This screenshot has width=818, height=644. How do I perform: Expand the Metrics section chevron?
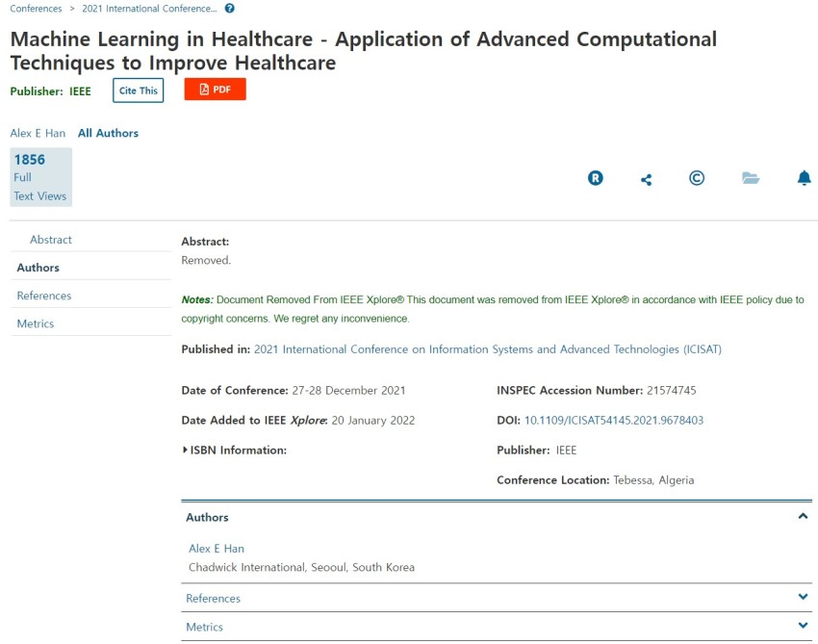pyautogui.click(x=803, y=625)
